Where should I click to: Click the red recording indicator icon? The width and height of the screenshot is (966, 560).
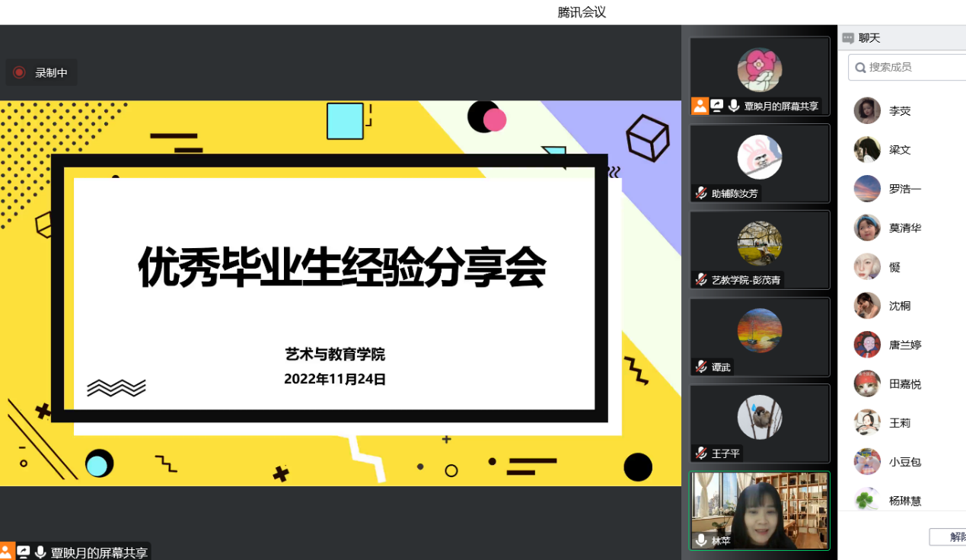(x=20, y=72)
